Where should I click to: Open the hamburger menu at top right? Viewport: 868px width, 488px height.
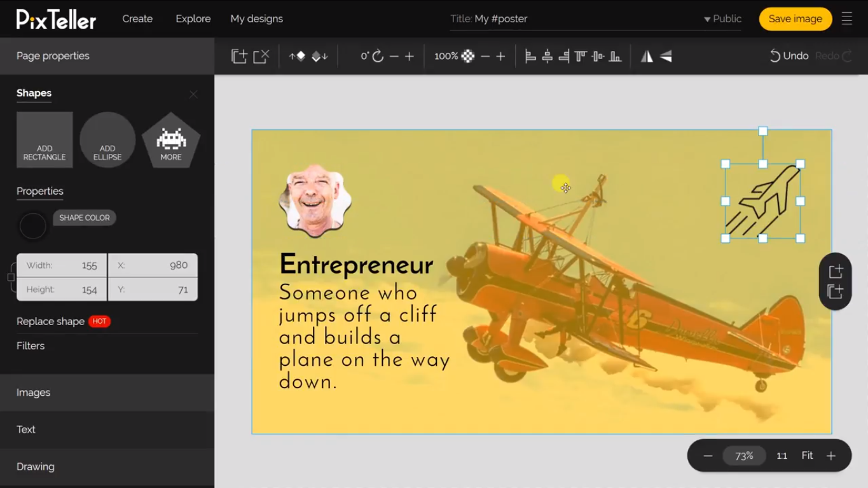[846, 19]
